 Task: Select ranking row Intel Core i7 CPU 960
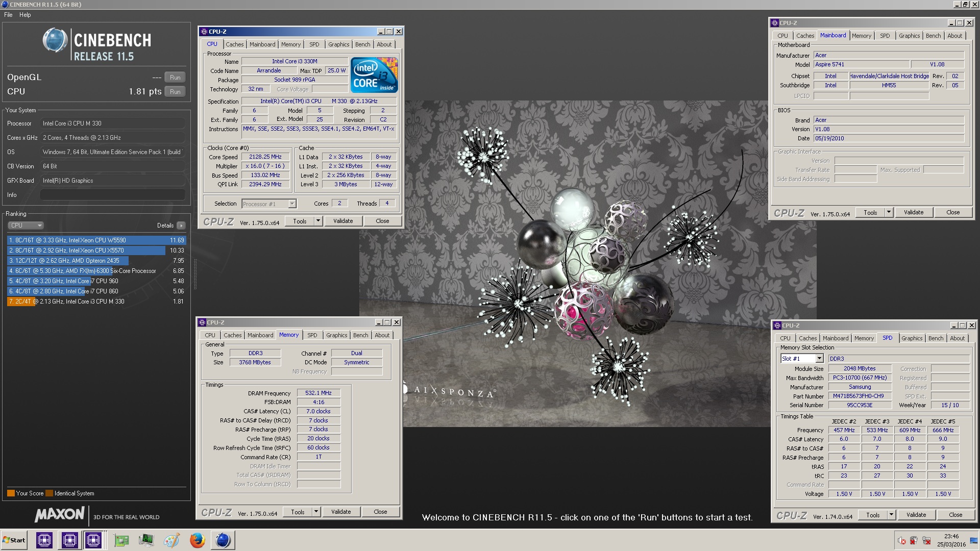96,281
